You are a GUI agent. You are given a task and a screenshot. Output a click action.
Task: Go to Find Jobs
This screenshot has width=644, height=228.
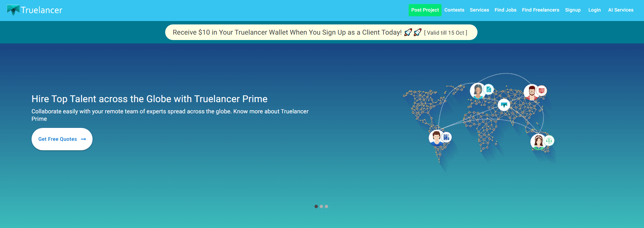click(505, 10)
